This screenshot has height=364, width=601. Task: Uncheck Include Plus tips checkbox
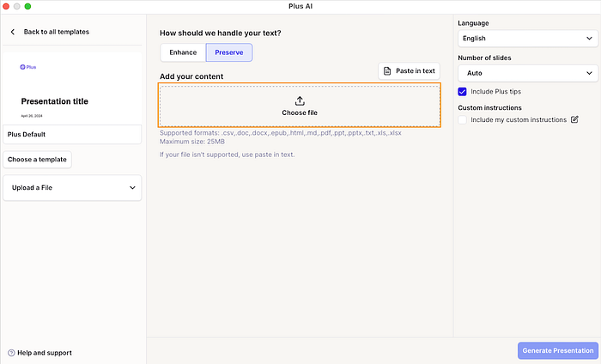tap(462, 92)
